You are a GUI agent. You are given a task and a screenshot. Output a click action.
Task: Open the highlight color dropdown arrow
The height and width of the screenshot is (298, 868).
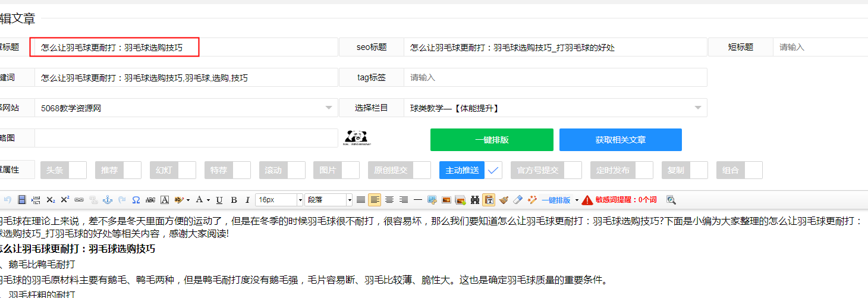(x=188, y=200)
